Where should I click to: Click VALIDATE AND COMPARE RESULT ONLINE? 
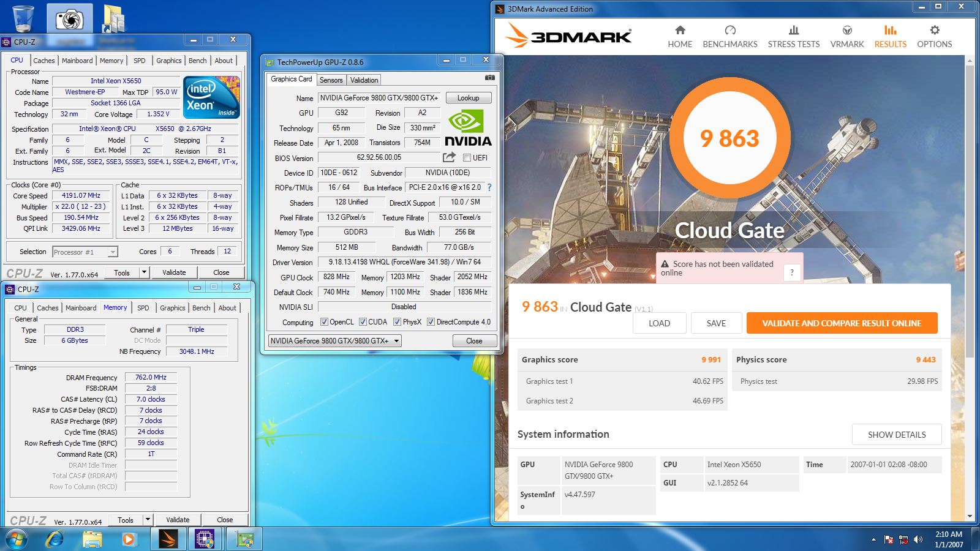click(x=842, y=323)
